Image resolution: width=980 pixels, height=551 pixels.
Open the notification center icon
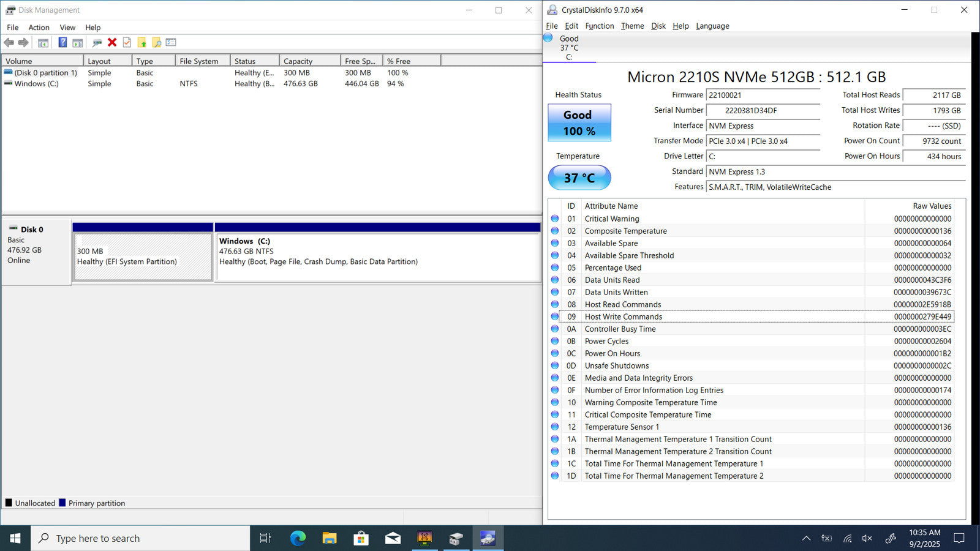(959, 538)
